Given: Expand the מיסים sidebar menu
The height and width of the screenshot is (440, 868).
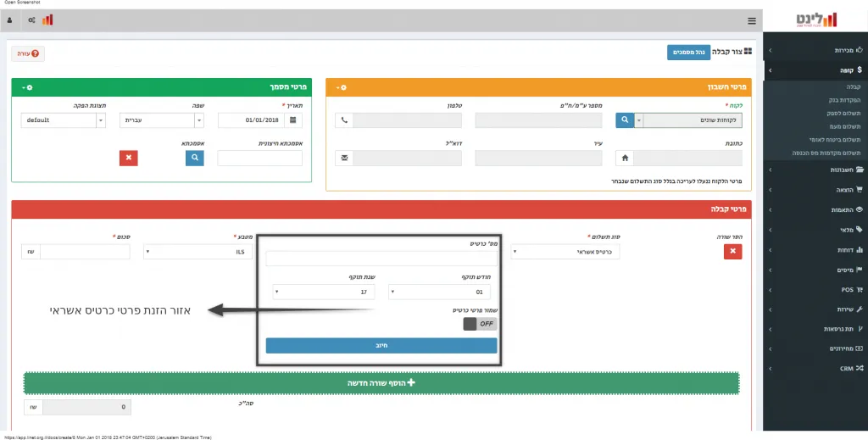Looking at the screenshot, I should pyautogui.click(x=815, y=270).
